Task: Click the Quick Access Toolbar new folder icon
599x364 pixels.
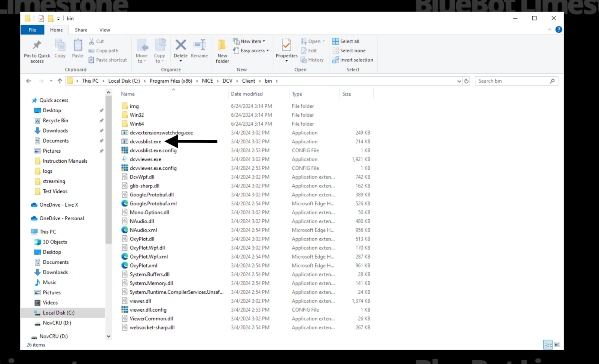Action: (51, 18)
